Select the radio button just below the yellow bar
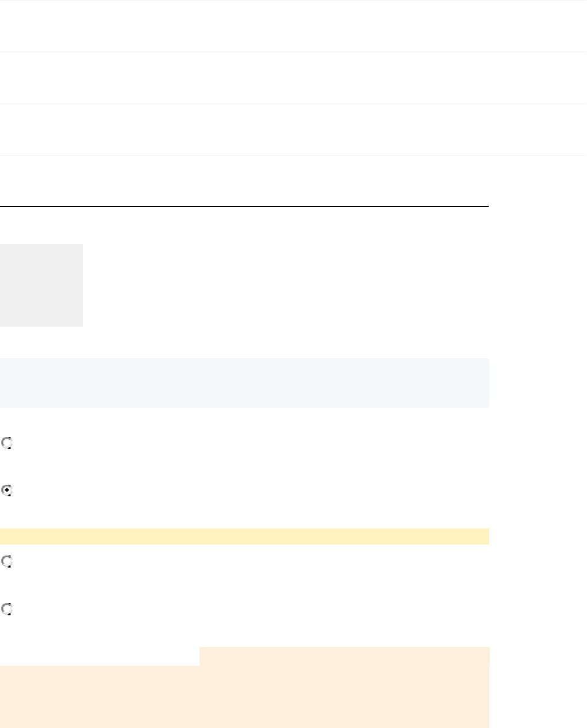This screenshot has height=728, width=587. click(7, 562)
